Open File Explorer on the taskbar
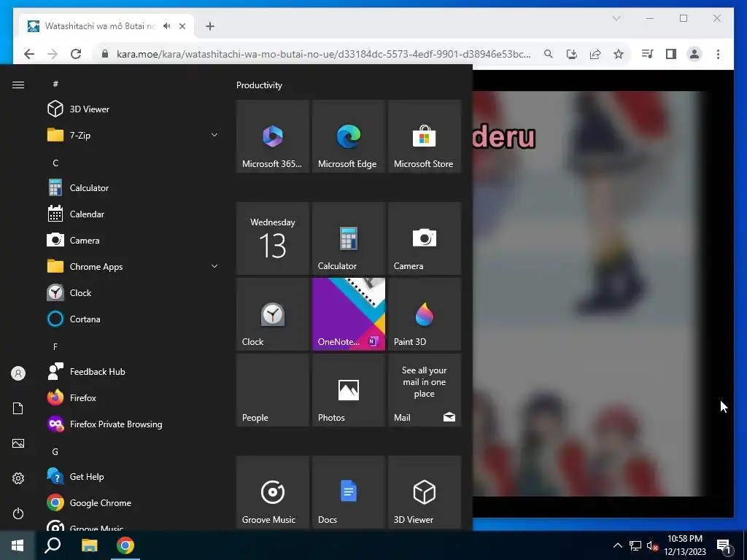Image resolution: width=747 pixels, height=560 pixels. pos(89,545)
